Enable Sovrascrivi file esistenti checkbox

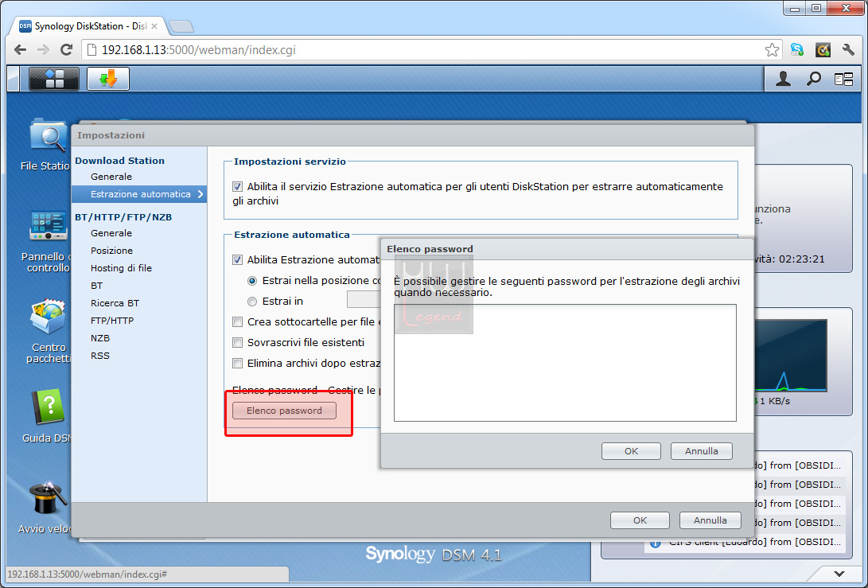pos(237,343)
